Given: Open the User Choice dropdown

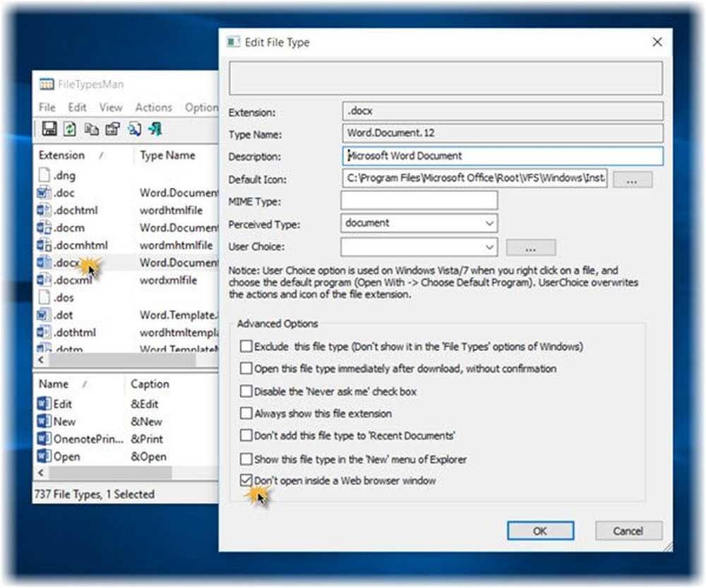Looking at the screenshot, I should [490, 247].
